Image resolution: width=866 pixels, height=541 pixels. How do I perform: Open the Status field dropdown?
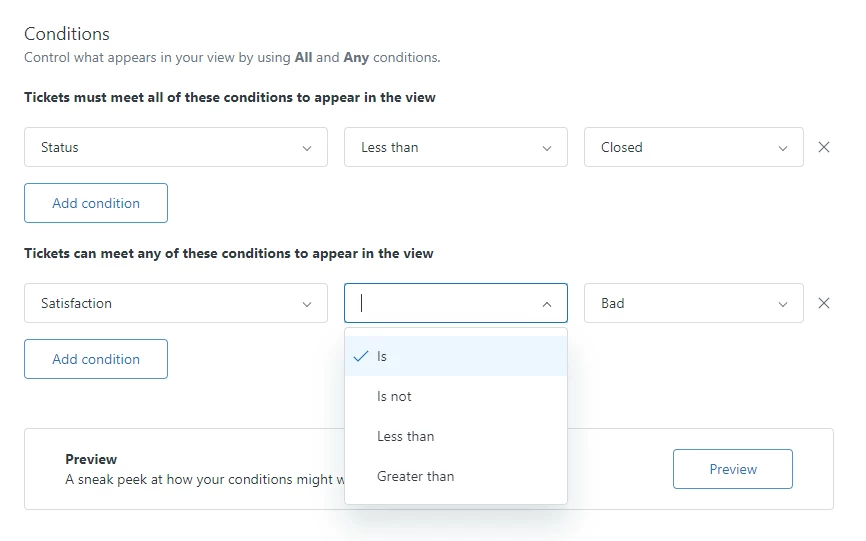coord(175,147)
